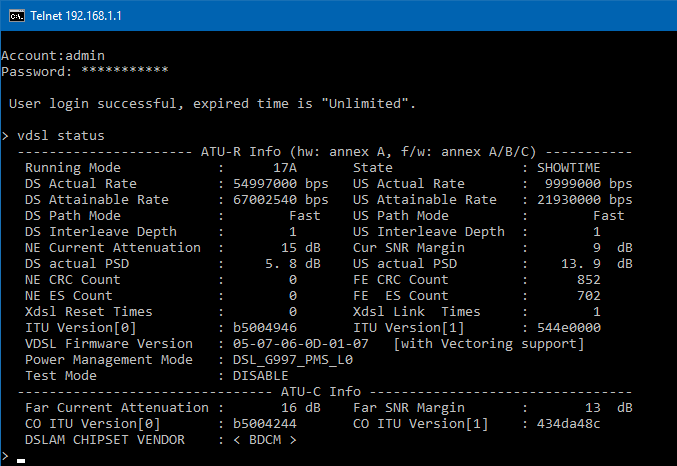Click the blinking cursor at bottom prompt

point(21,460)
